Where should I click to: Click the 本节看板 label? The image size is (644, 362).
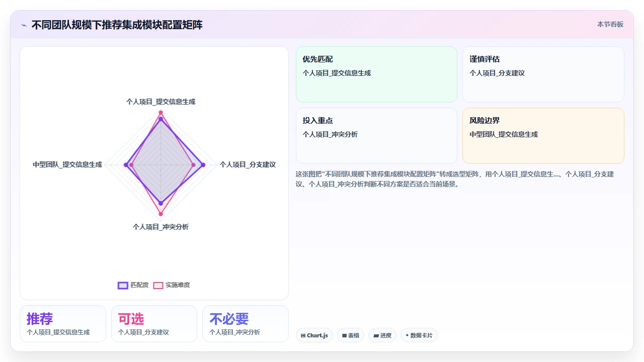click(610, 24)
